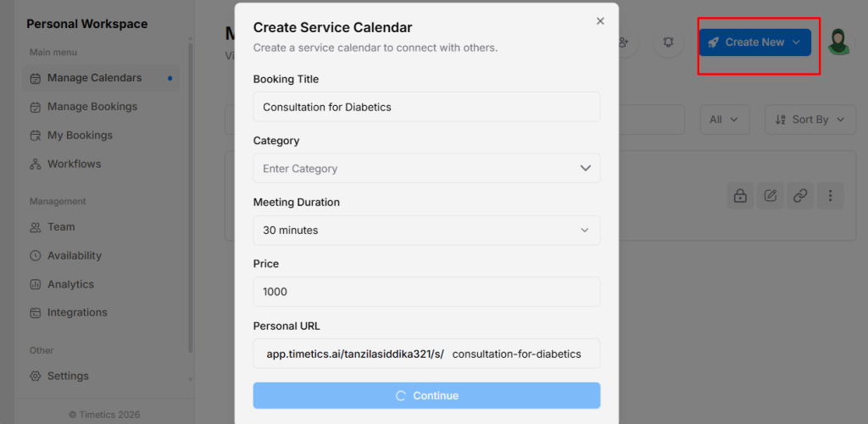This screenshot has height=424, width=868.
Task: Click the lock icon on calendar card
Action: pyautogui.click(x=740, y=196)
